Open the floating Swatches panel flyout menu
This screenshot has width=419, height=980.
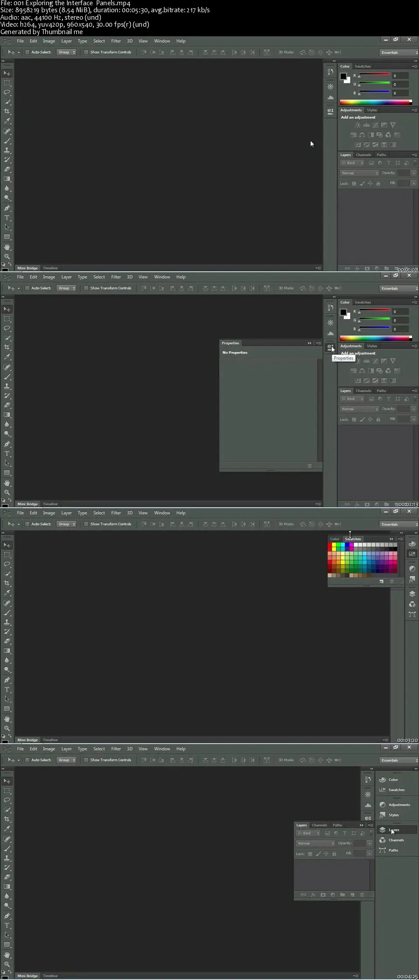pyautogui.click(x=400, y=539)
